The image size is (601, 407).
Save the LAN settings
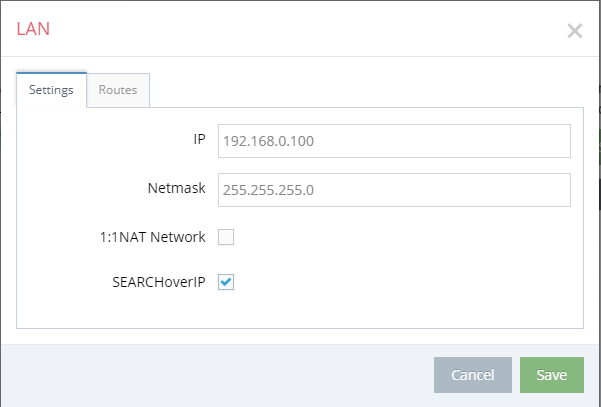(x=552, y=375)
